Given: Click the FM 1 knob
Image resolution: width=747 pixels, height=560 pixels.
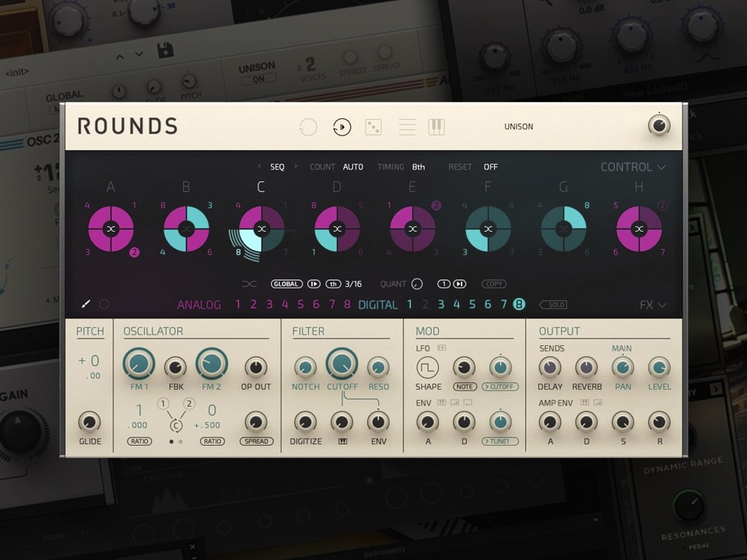Looking at the screenshot, I should click(139, 364).
